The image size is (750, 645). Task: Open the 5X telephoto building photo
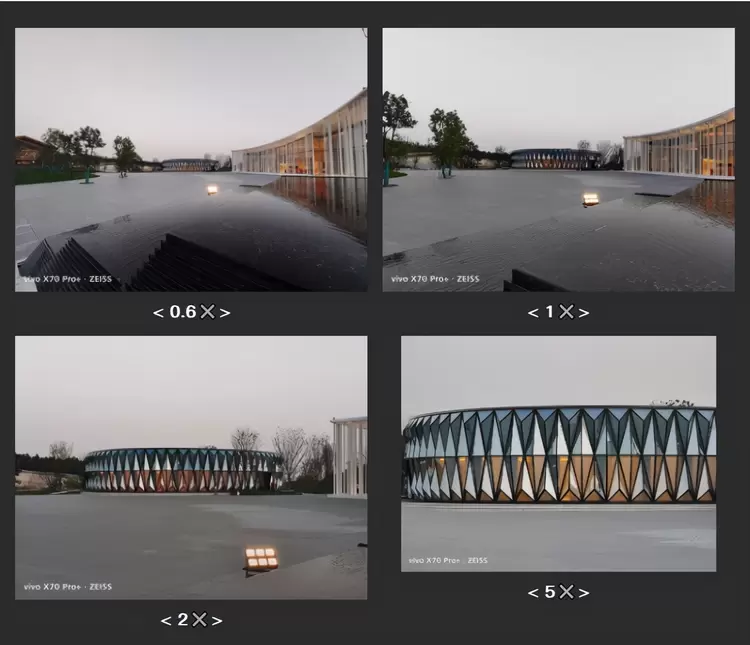coord(558,453)
